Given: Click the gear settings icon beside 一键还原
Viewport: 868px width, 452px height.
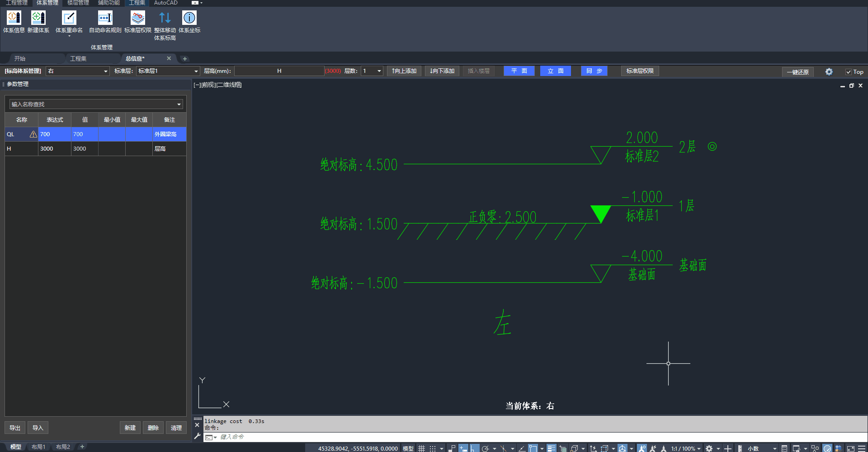Looking at the screenshot, I should 829,71.
